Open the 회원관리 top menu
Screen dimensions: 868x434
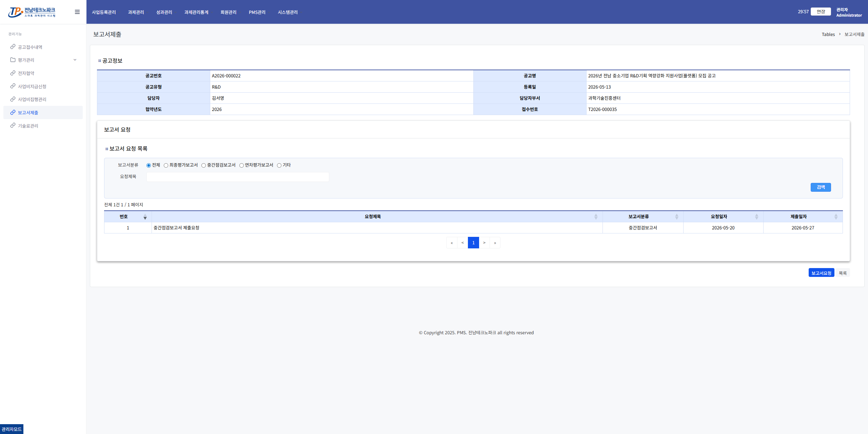coord(229,12)
